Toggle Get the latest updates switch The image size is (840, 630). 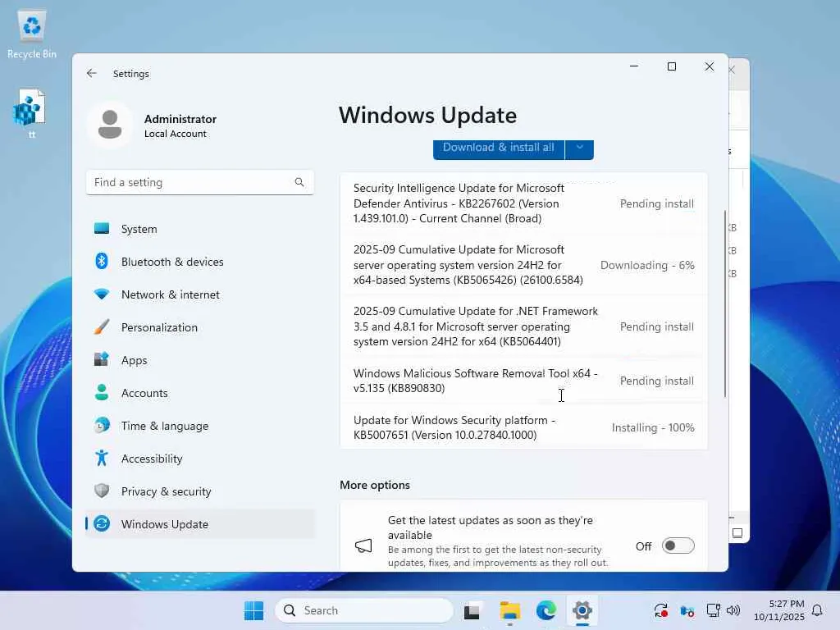(678, 546)
